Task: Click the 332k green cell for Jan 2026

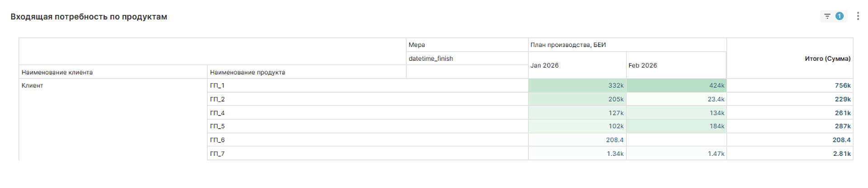Action: point(616,86)
